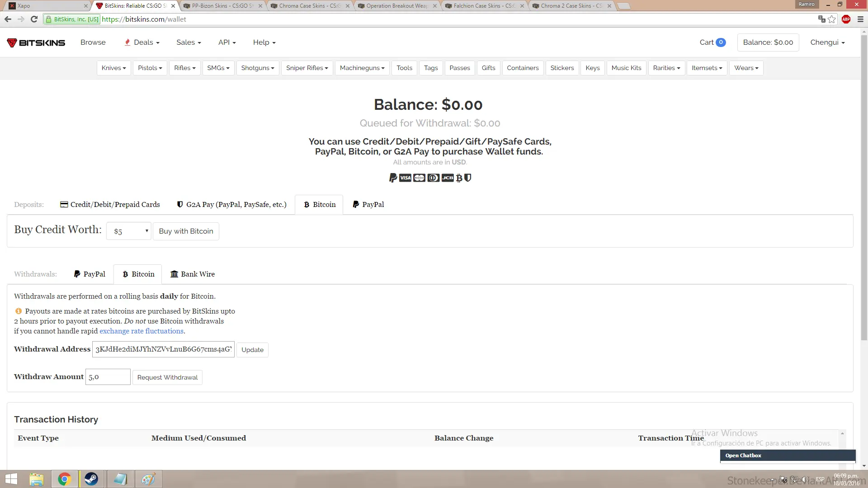Screen dimensions: 868x488
Task: Click the volume icon in system tray
Action: click(805, 479)
